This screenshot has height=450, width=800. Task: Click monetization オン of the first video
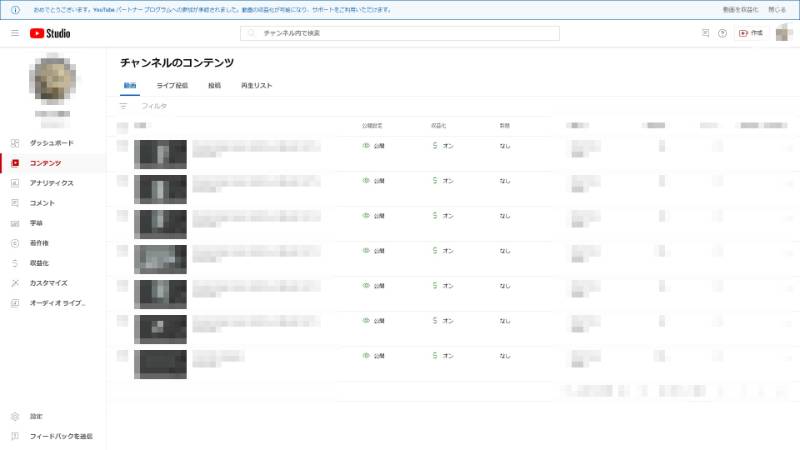(x=448, y=146)
